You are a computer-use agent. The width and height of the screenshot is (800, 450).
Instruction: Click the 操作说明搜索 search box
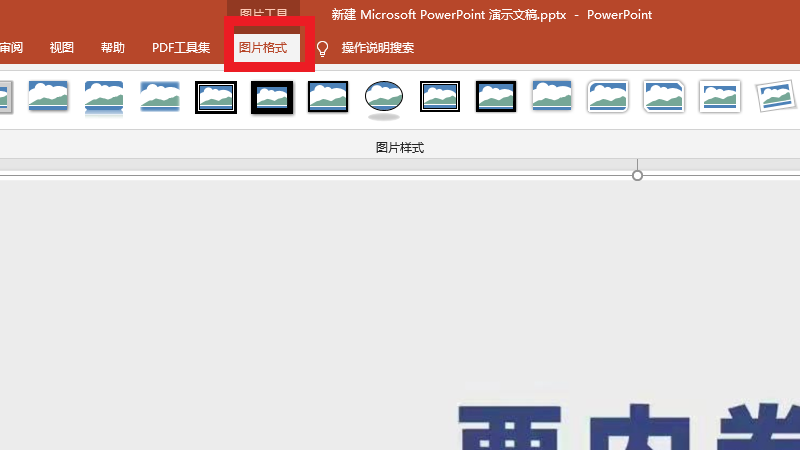(x=377, y=48)
